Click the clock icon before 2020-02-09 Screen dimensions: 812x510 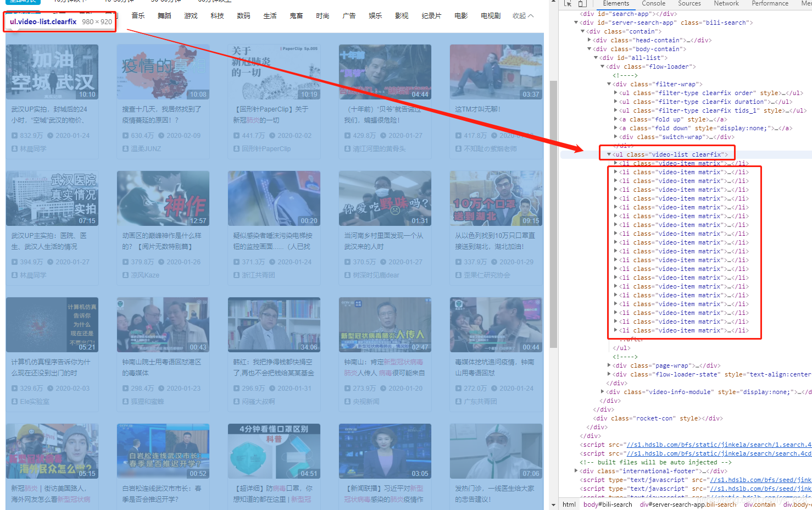pyautogui.click(x=162, y=136)
